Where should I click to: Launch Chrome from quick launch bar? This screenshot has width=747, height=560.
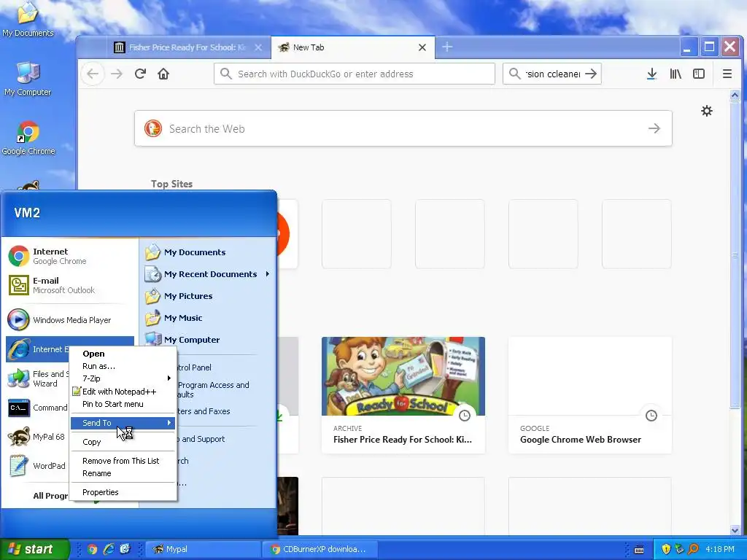click(93, 549)
